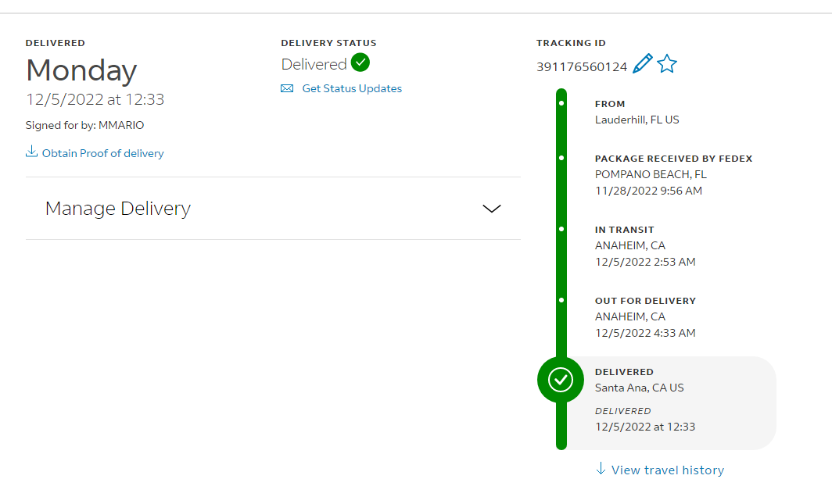Click the green delivered checkmark badge
Viewport: 832px width, 504px height.
click(x=360, y=63)
